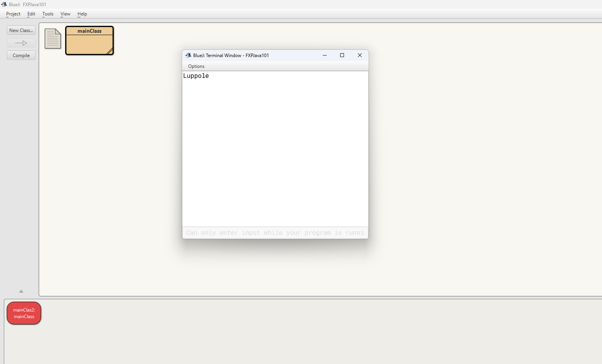Click the Luppole output text in terminal
This screenshot has height=364, width=602.
click(x=196, y=76)
